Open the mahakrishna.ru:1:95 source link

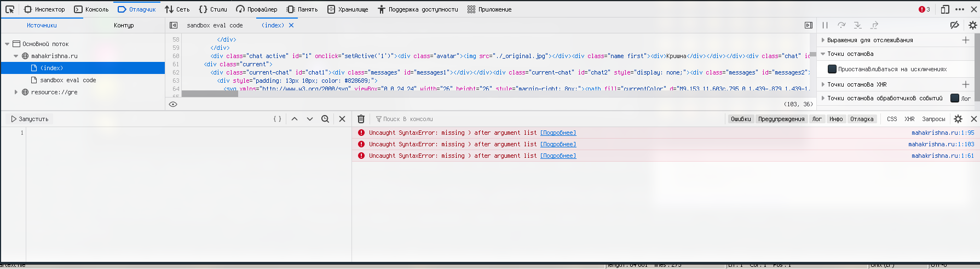(943, 133)
